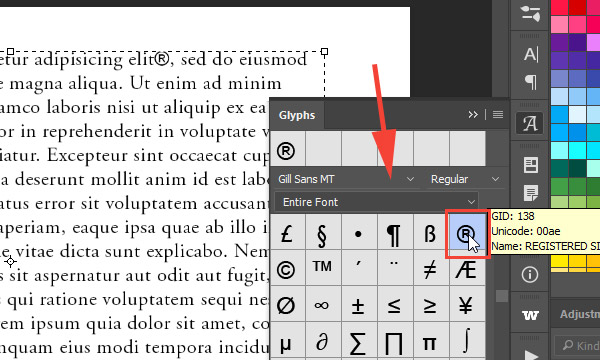
Task: Insert the infinity glyph
Action: click(x=323, y=304)
